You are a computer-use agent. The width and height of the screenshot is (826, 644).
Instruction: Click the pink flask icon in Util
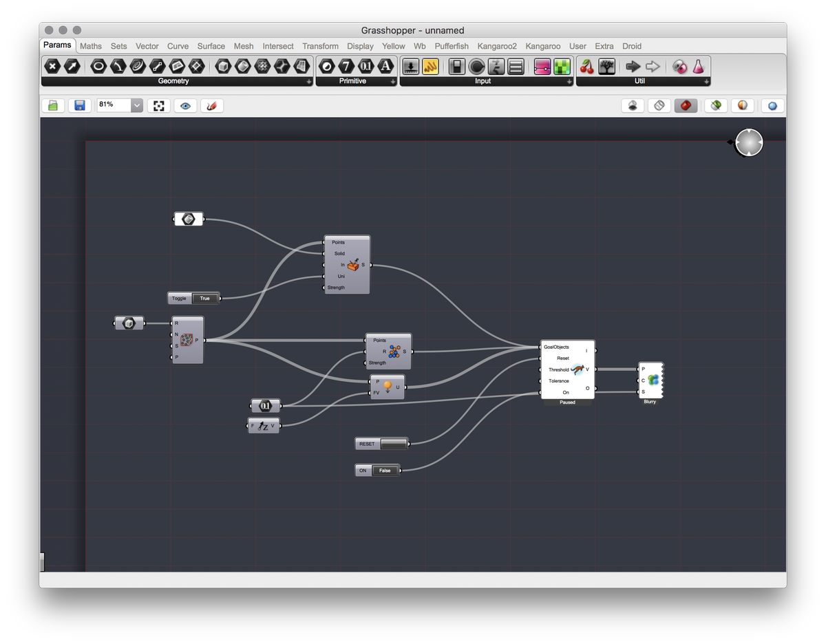pyautogui.click(x=698, y=66)
